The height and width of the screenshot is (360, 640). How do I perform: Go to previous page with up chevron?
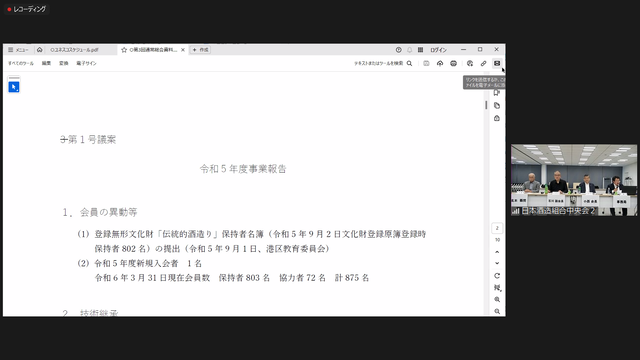coord(497,252)
